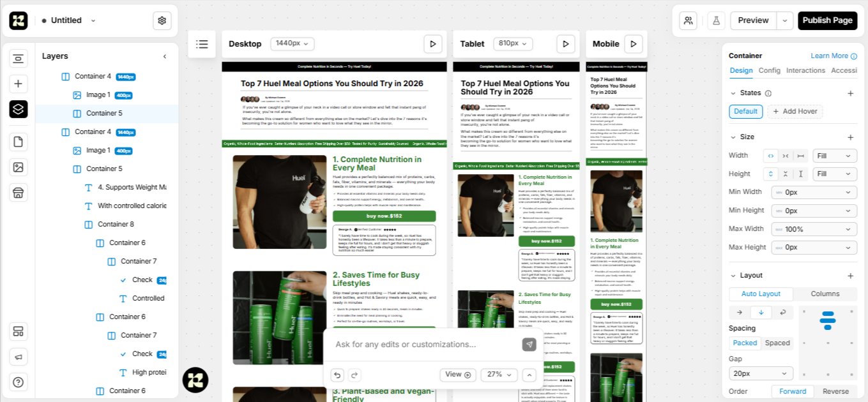Click the Preview button
868x402 pixels.
coord(754,20)
